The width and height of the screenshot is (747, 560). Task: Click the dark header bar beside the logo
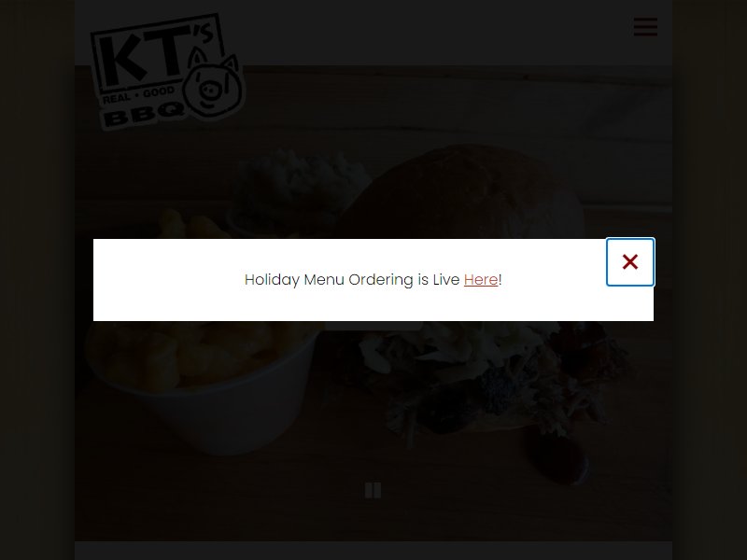[429, 33]
